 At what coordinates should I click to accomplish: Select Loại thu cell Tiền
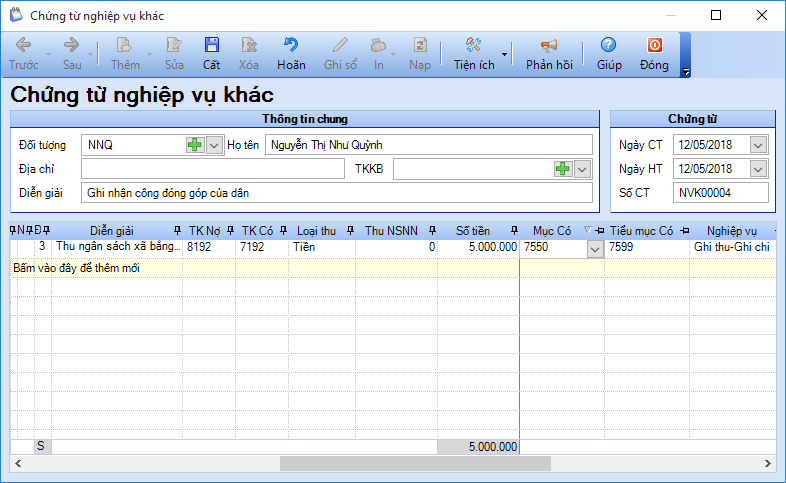[x=322, y=247]
